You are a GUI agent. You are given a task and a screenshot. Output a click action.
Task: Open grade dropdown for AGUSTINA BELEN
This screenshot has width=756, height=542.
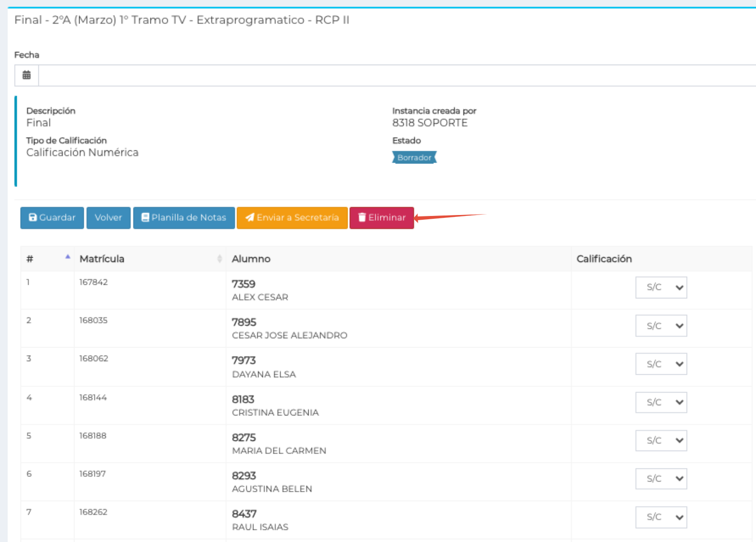tap(661, 479)
